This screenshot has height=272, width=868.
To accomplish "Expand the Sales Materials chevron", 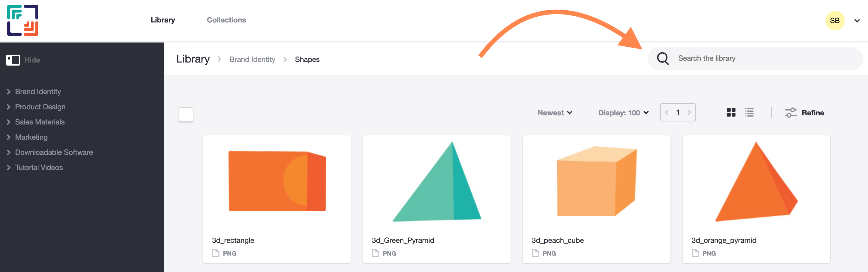I will pos(9,122).
